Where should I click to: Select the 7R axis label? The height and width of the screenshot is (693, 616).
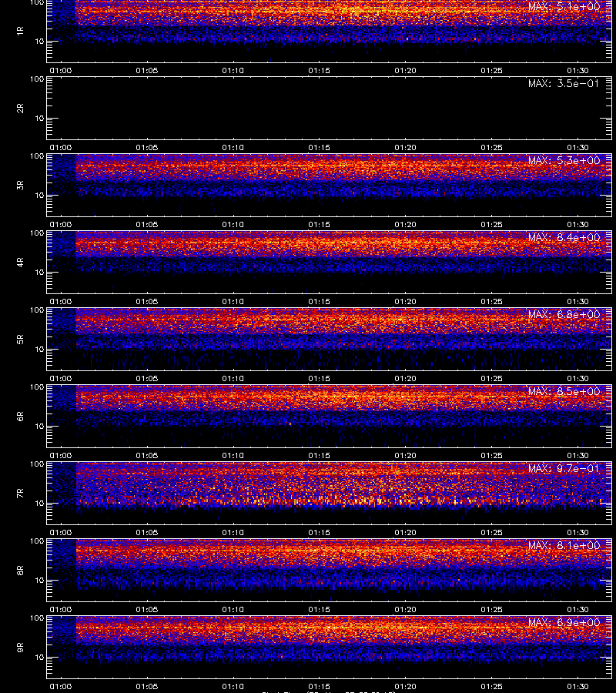pyautogui.click(x=20, y=494)
